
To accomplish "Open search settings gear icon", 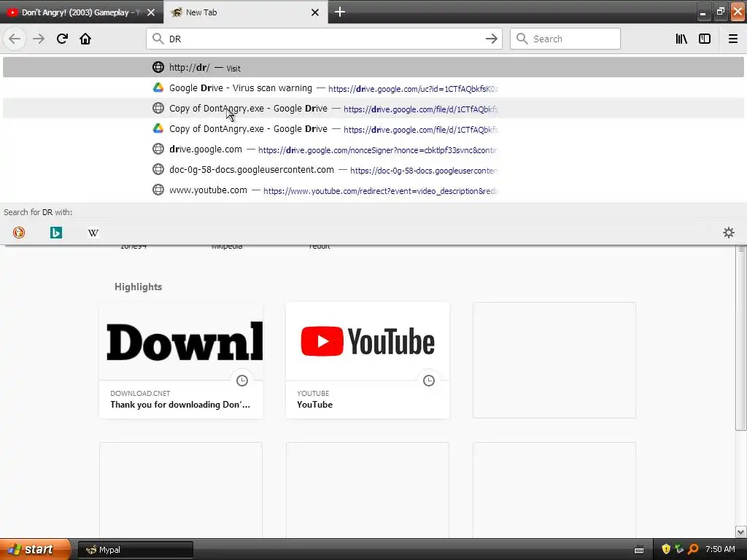I will coord(729,233).
